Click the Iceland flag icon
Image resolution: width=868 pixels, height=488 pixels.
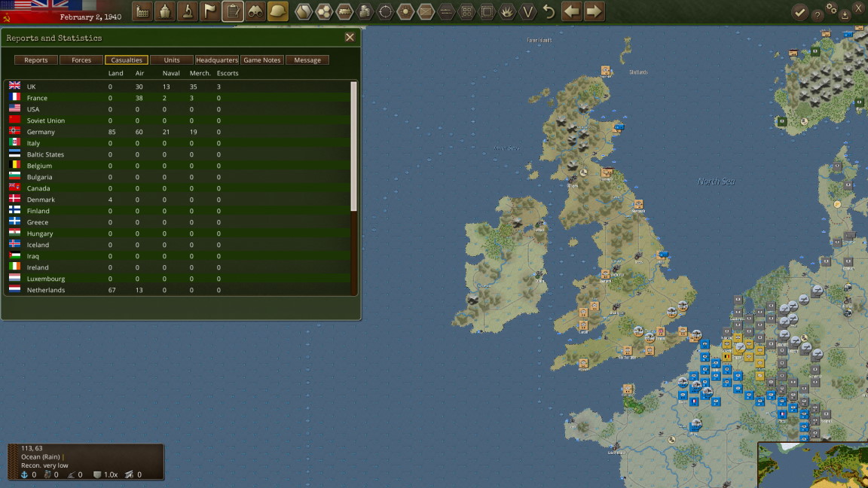coord(15,244)
